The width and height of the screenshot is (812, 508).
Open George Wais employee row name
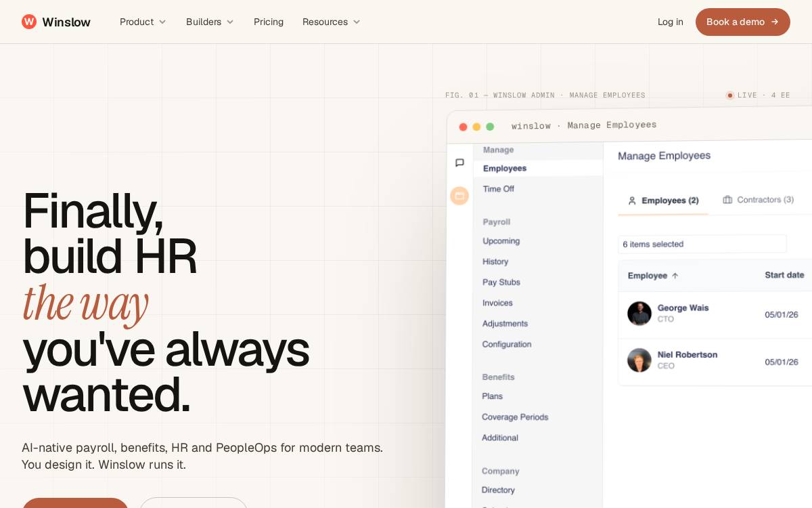click(x=683, y=308)
